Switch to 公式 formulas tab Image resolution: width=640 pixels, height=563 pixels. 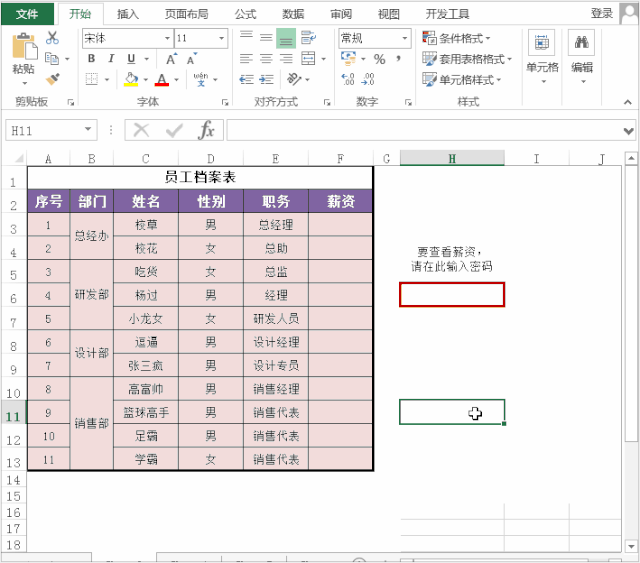tap(245, 14)
